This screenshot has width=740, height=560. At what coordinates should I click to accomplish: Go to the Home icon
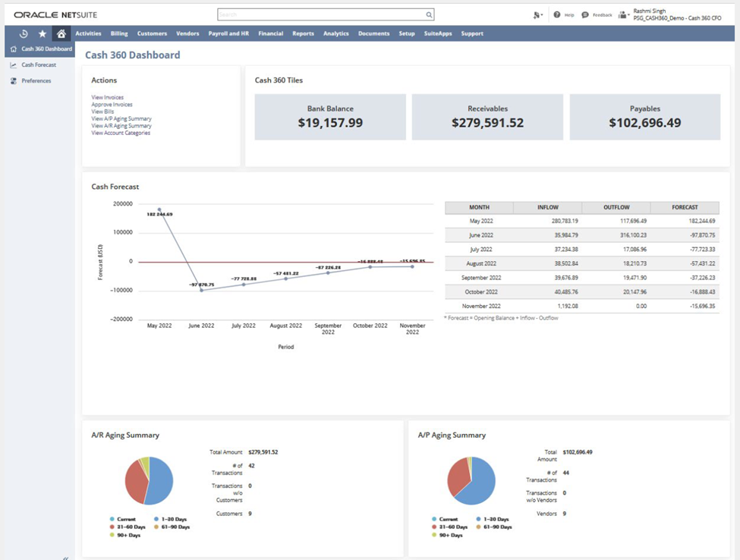coord(61,33)
